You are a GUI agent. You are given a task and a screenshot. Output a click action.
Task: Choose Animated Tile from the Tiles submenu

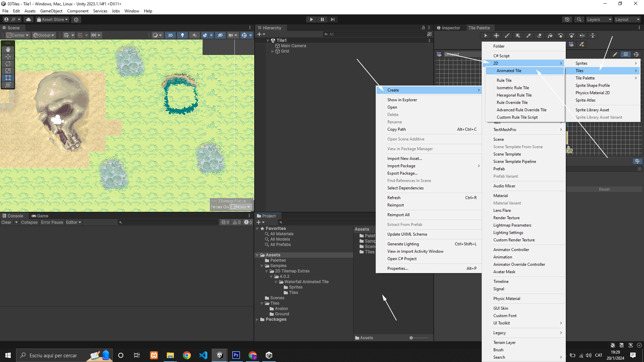(509, 71)
